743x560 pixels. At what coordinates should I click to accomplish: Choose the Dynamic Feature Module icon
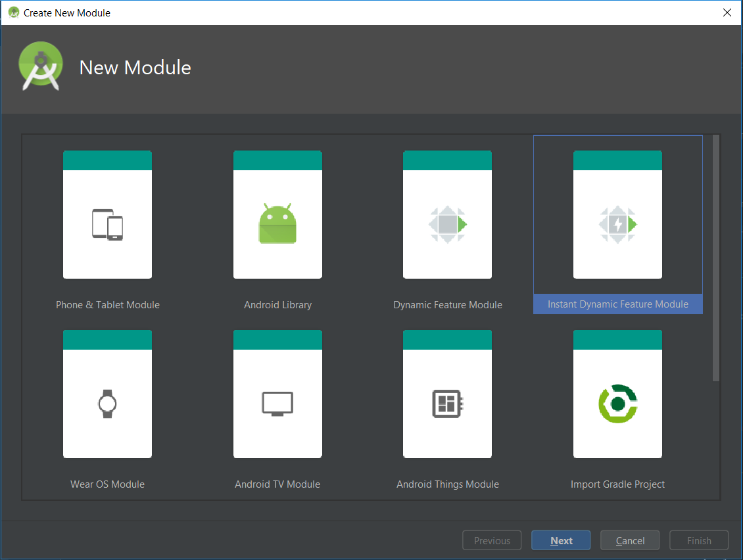(447, 223)
